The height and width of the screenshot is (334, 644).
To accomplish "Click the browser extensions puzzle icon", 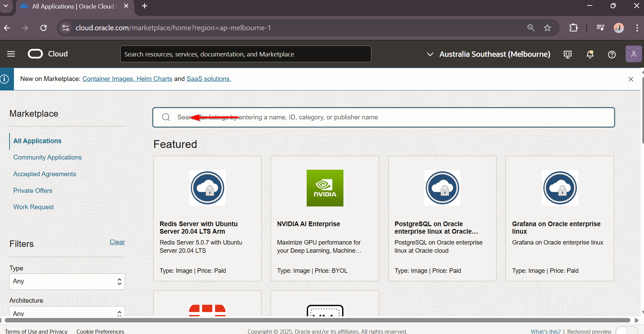I will click(x=573, y=28).
